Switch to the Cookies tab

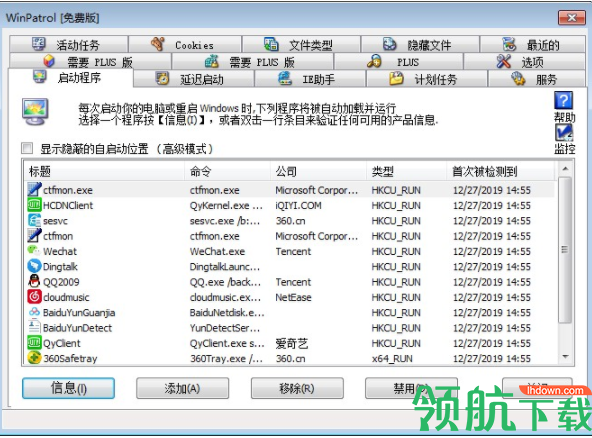point(185,45)
